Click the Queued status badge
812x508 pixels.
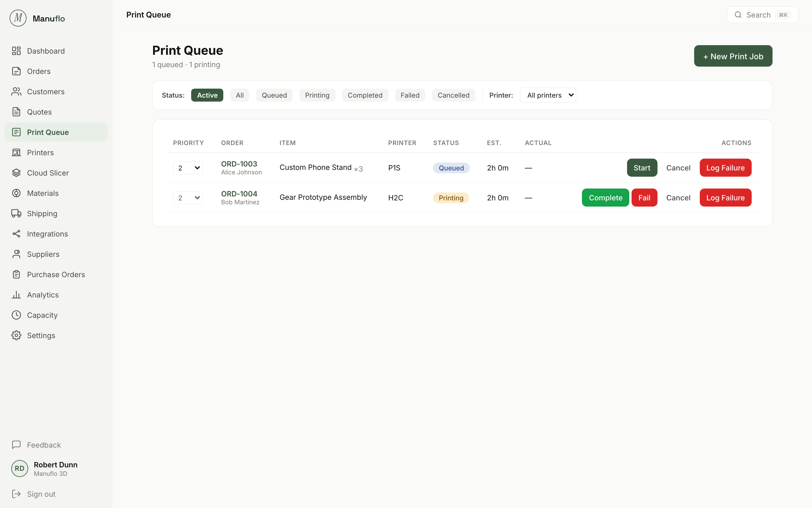pyautogui.click(x=451, y=168)
